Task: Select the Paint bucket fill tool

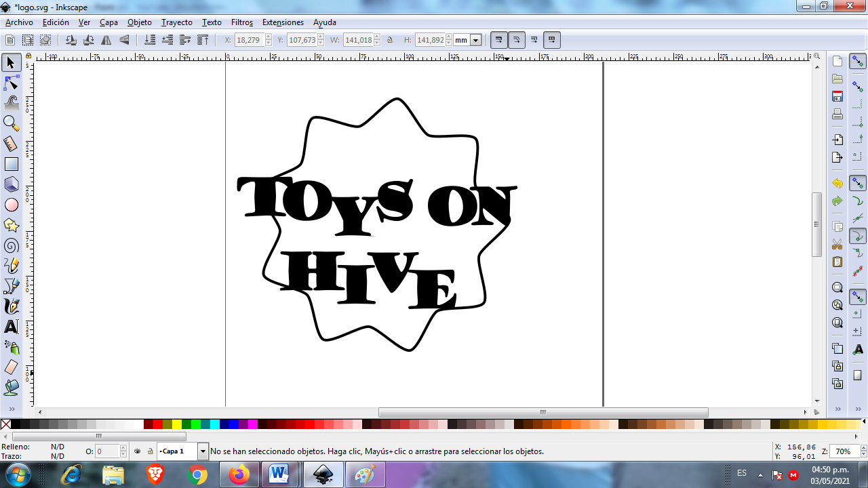Action: [11, 388]
